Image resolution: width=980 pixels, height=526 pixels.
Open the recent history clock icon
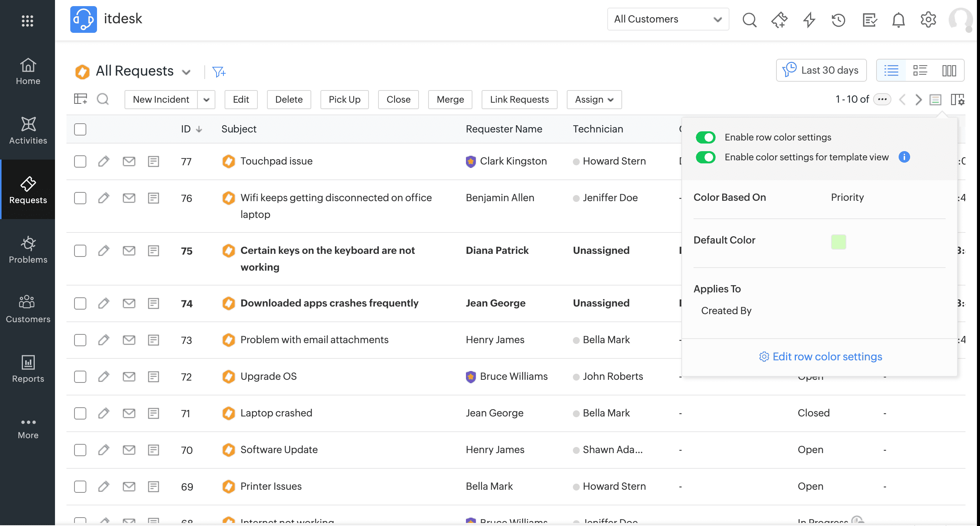(x=839, y=20)
